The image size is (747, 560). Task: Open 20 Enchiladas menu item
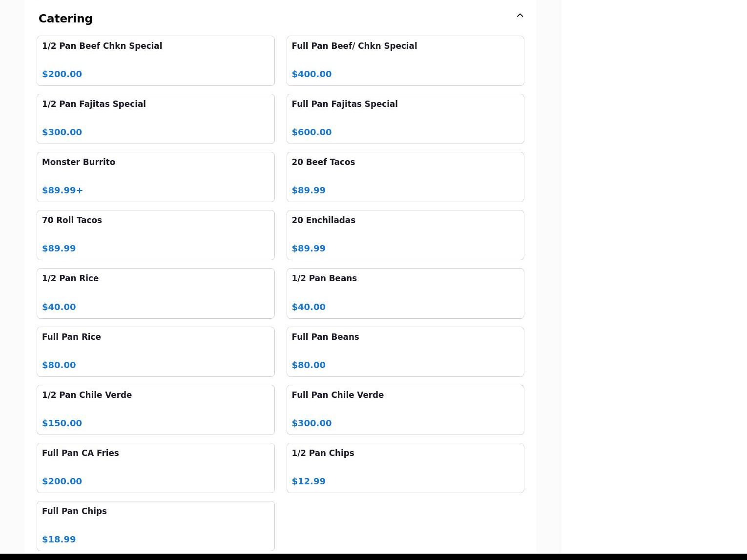[x=405, y=235]
